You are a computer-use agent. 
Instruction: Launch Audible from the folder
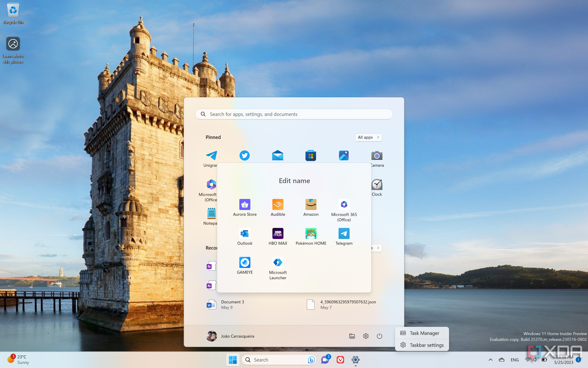(278, 207)
